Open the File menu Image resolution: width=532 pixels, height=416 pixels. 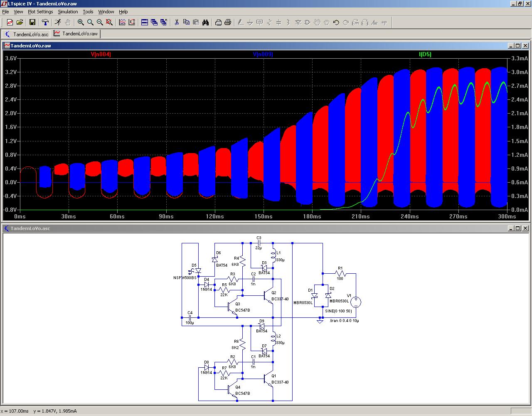pyautogui.click(x=5, y=12)
